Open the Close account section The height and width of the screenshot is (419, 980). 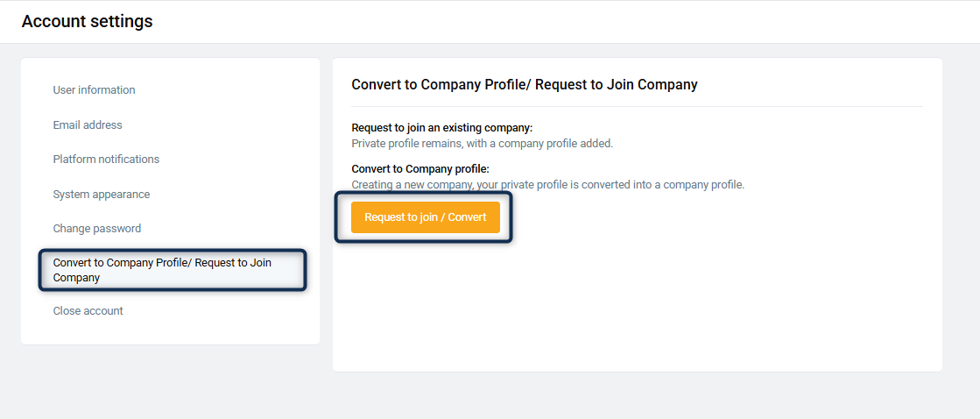pyautogui.click(x=88, y=311)
